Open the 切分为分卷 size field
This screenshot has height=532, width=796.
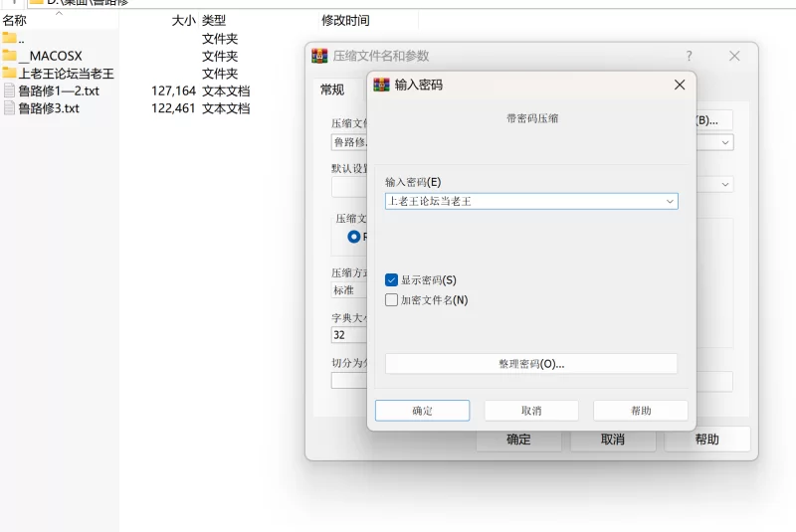(x=349, y=380)
